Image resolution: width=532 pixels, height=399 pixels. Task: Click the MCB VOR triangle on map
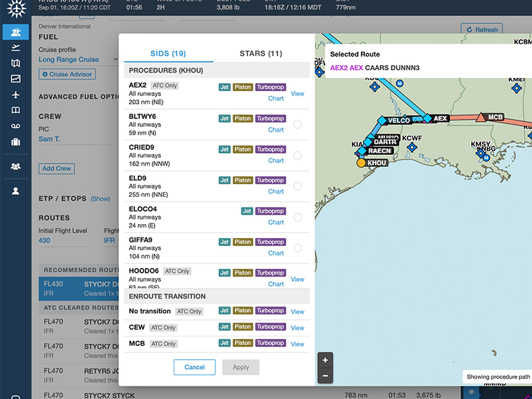coord(480,118)
